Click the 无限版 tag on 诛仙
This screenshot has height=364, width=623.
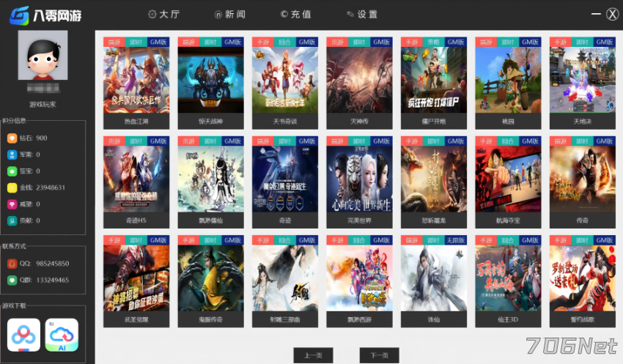455,240
